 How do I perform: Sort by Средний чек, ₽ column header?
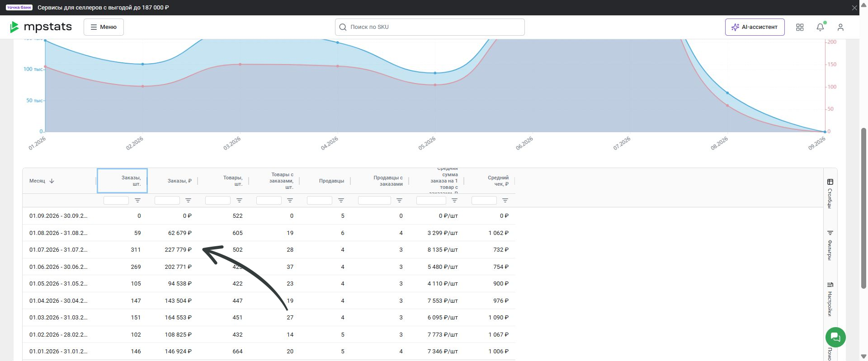pyautogui.click(x=498, y=181)
